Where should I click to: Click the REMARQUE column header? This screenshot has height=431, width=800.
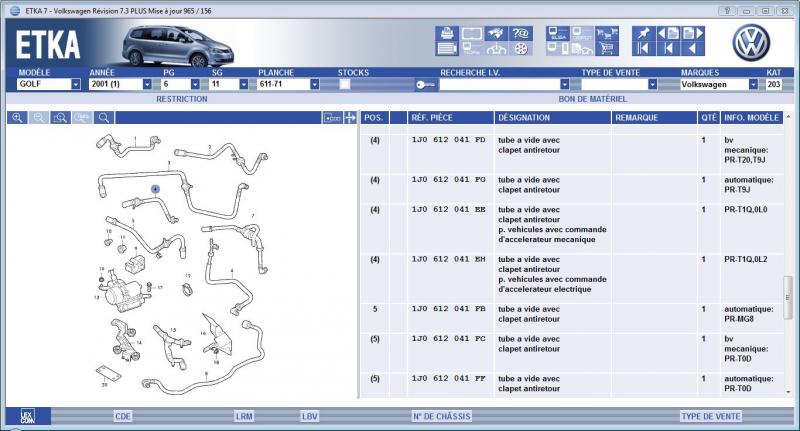[x=654, y=118]
